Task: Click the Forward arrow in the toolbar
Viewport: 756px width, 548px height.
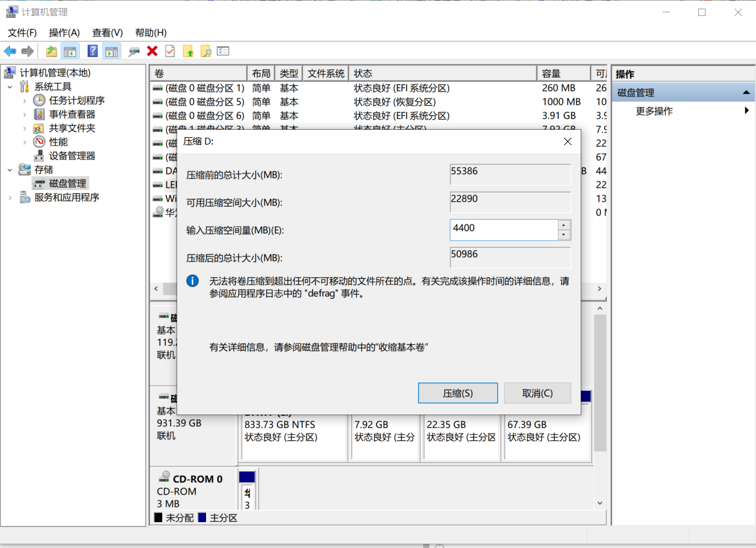Action: coord(27,51)
